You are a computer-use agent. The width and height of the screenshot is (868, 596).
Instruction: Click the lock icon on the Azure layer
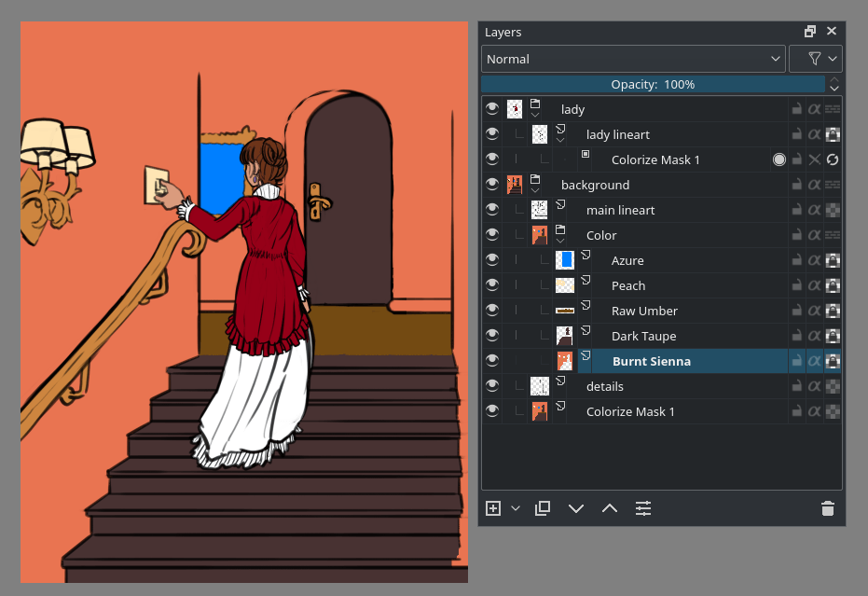pos(796,260)
